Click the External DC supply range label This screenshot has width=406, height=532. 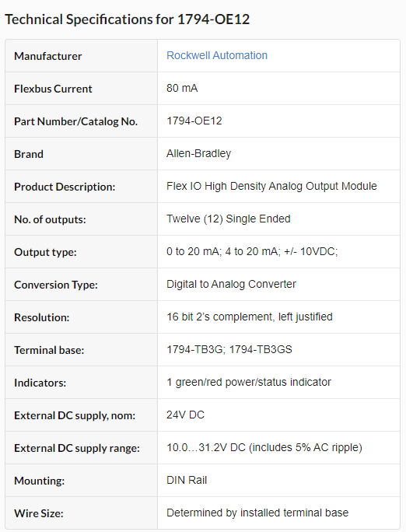click(77, 448)
